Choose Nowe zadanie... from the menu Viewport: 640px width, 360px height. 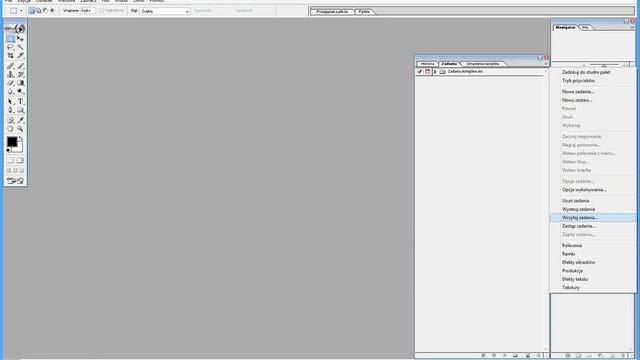[578, 91]
